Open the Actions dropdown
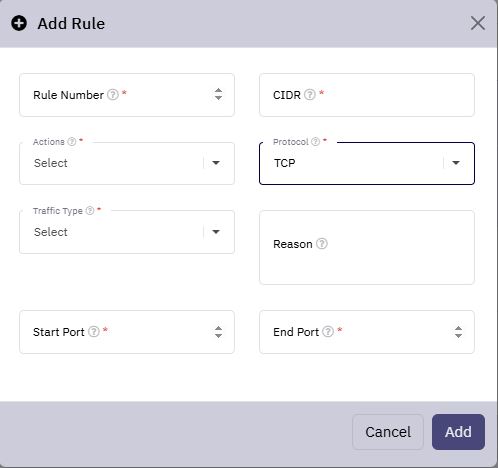The height and width of the screenshot is (468, 498). click(127, 163)
